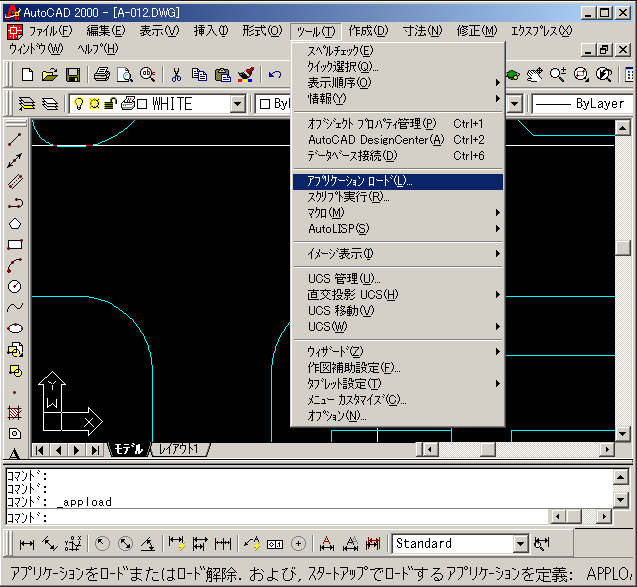
Task: Click the Copy to clipboard icon
Action: coord(199,75)
